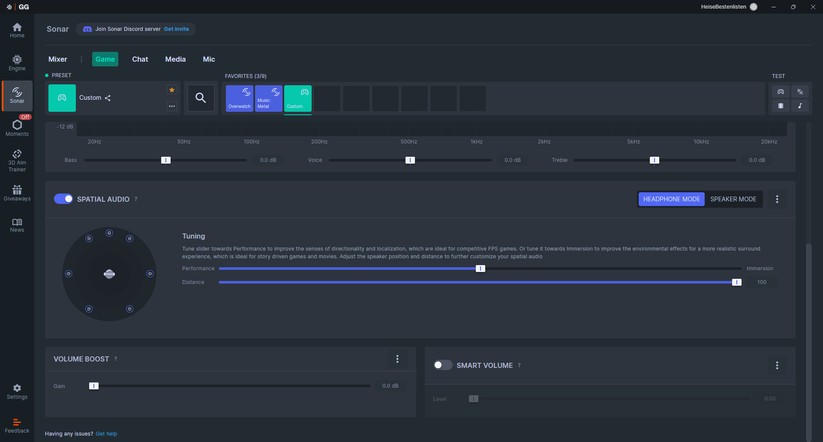Click the left side virtual speaker
This screenshot has width=823, height=442.
point(68,273)
